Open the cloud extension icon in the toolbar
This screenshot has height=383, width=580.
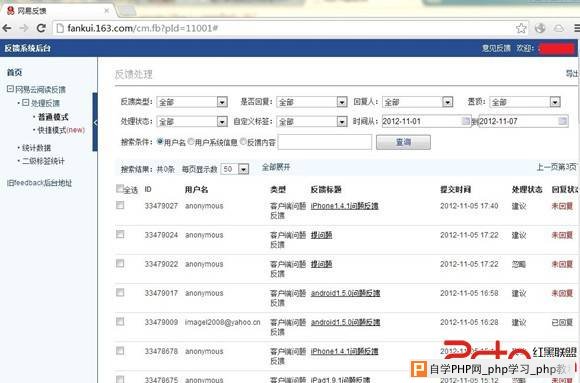pyautogui.click(x=559, y=28)
